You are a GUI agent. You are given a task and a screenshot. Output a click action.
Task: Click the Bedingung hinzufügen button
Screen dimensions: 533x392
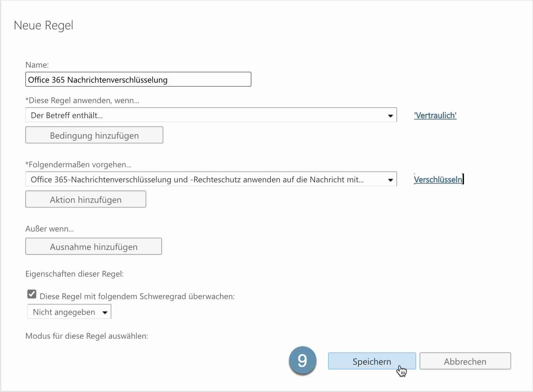coord(94,135)
